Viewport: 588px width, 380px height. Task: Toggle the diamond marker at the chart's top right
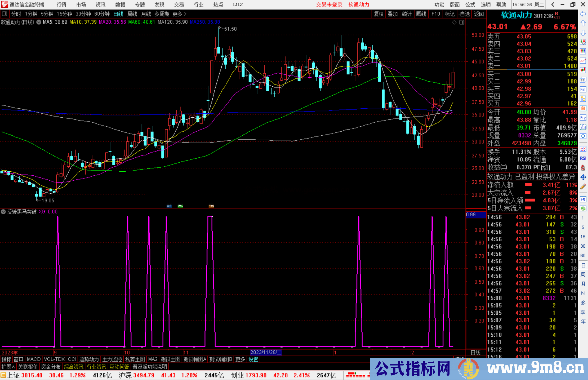click(454, 22)
